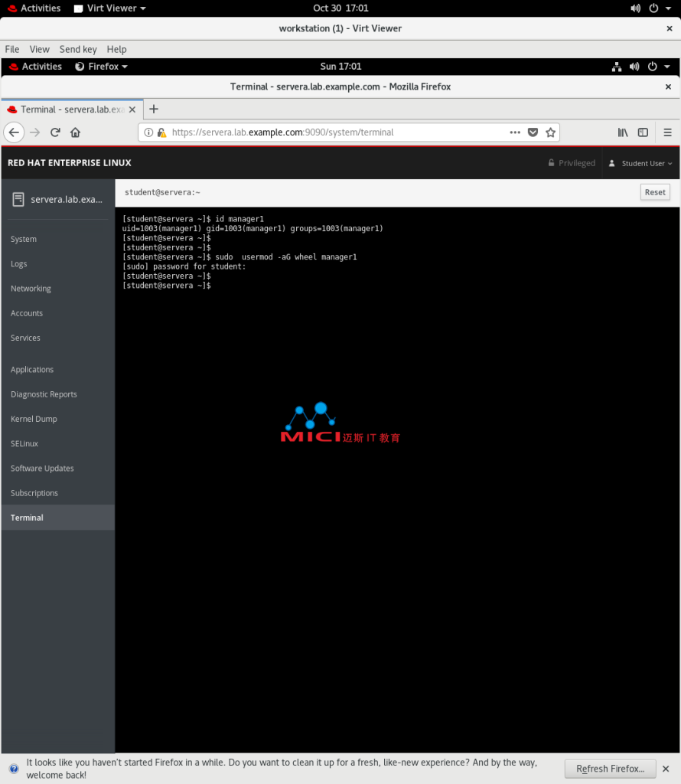
Task: Open Logs page in sidebar
Action: click(x=58, y=263)
